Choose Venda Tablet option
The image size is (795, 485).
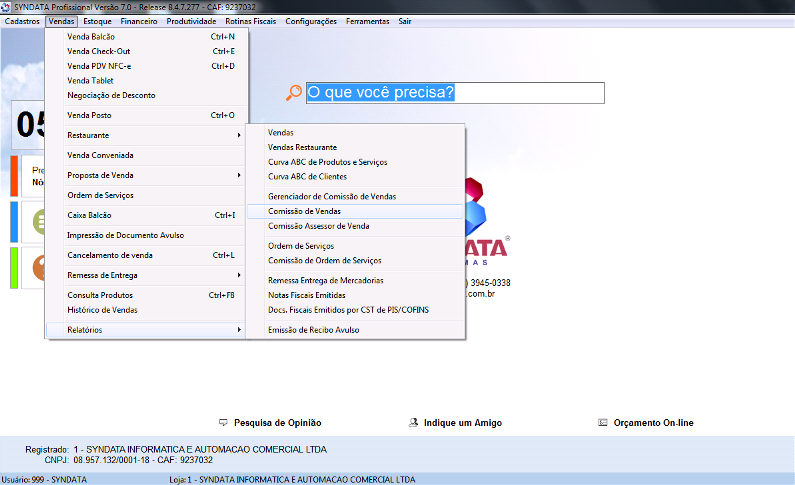click(x=146, y=81)
